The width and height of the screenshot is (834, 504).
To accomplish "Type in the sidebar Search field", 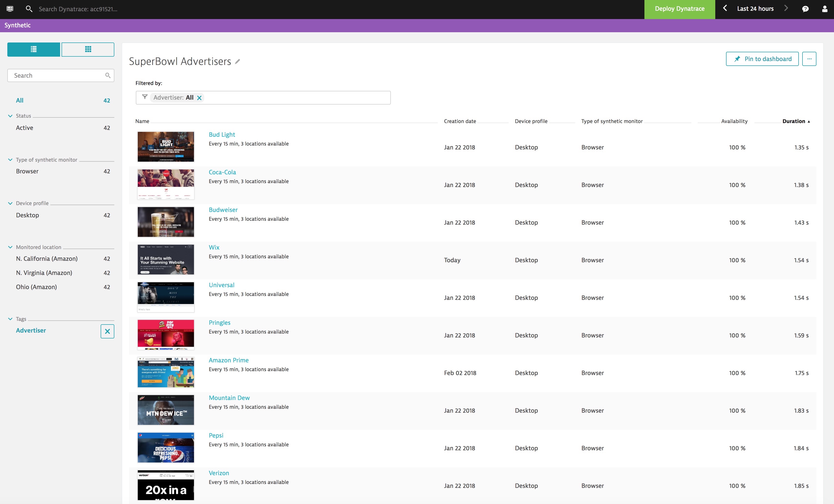I will (x=61, y=75).
